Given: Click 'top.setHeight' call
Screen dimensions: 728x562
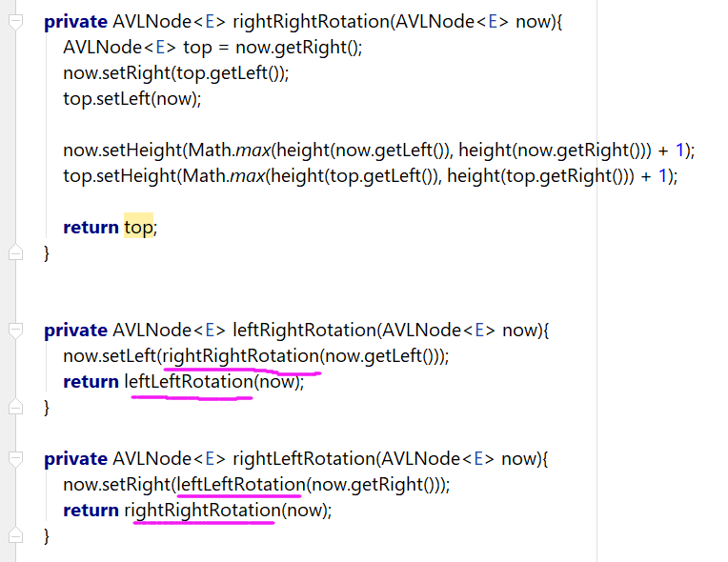Looking at the screenshot, I should click(120, 176).
